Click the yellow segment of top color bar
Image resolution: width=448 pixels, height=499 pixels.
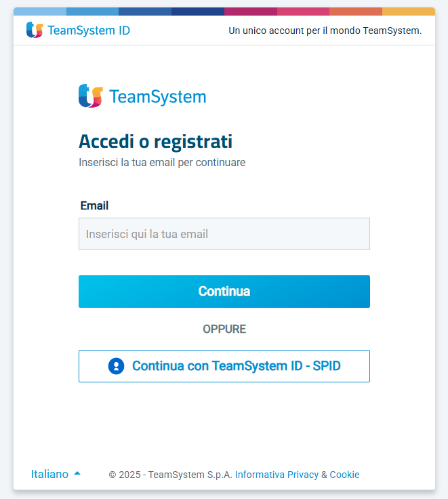(x=408, y=12)
